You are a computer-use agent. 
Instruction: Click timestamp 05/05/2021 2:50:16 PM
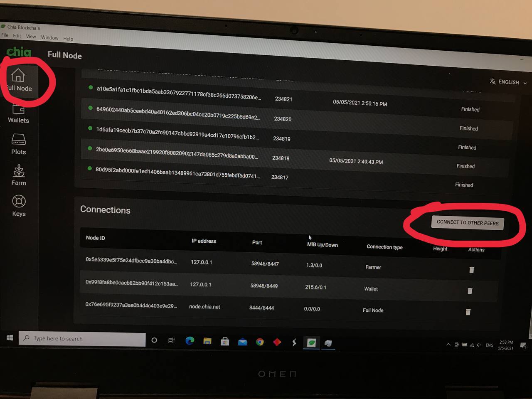360,103
